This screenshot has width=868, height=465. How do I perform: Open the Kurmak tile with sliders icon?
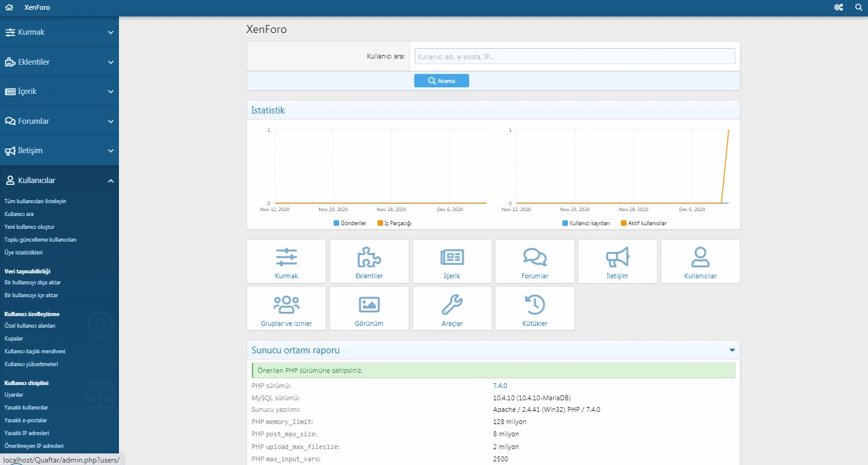pos(287,261)
